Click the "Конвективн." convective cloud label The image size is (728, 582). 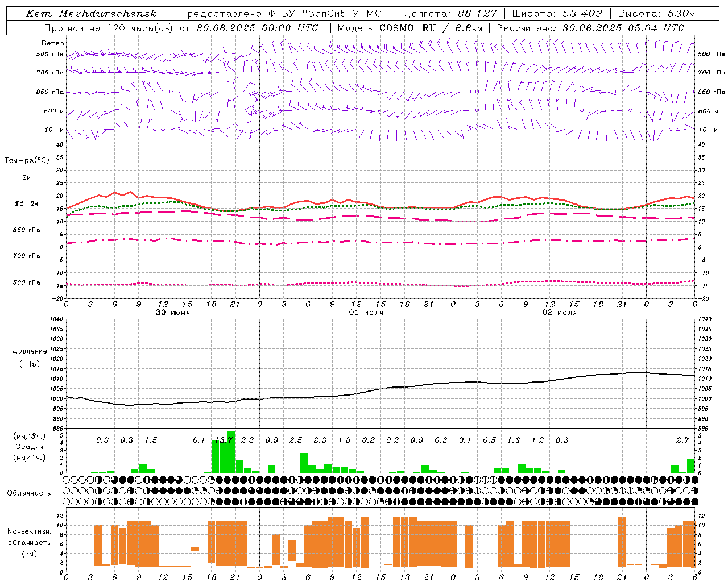[30, 531]
